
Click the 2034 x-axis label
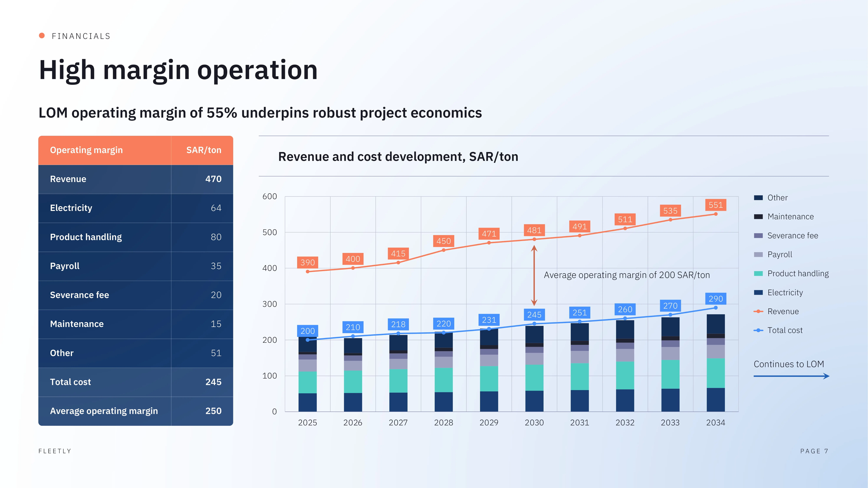click(x=716, y=423)
